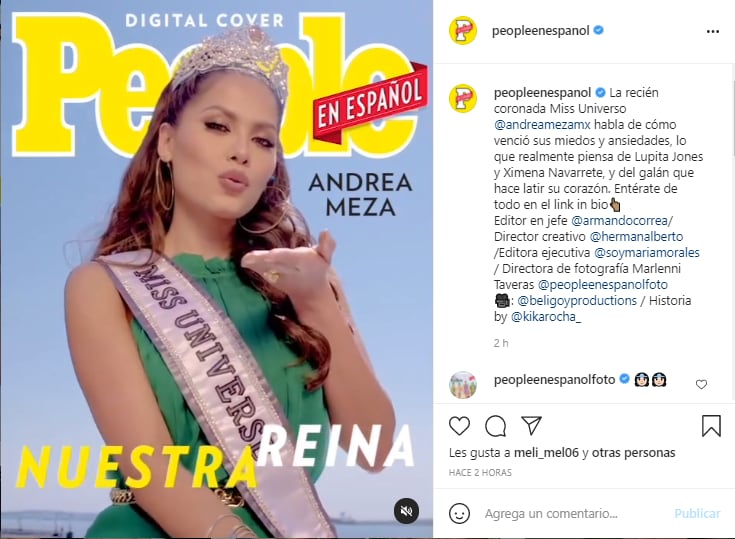The image size is (735, 539).
Task: Open comments via speech bubble icon
Action: [495, 426]
